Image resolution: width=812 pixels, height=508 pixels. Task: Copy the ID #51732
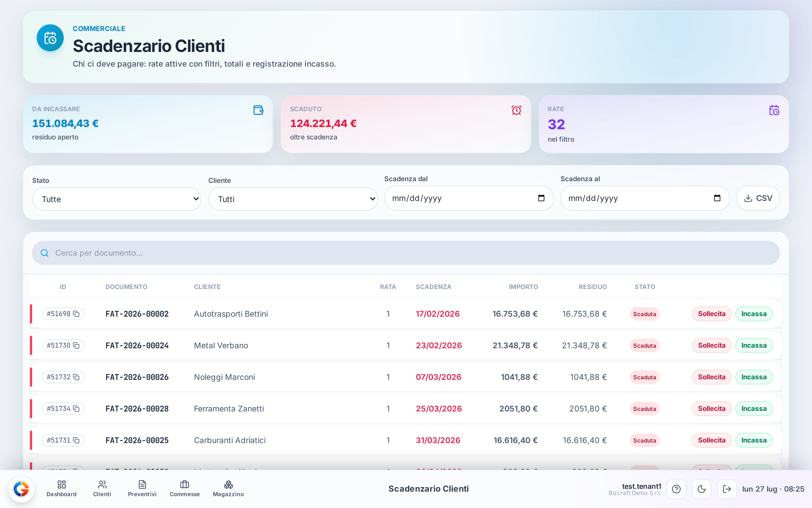76,377
